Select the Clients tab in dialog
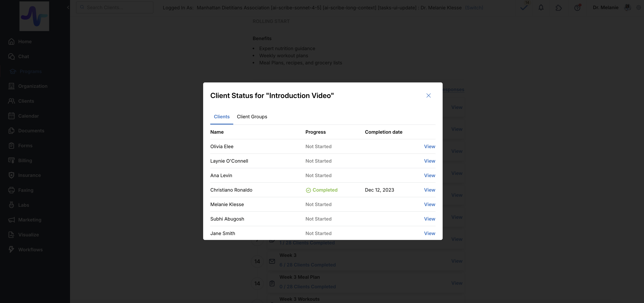Screen dimensions: 644x303 coord(221,117)
